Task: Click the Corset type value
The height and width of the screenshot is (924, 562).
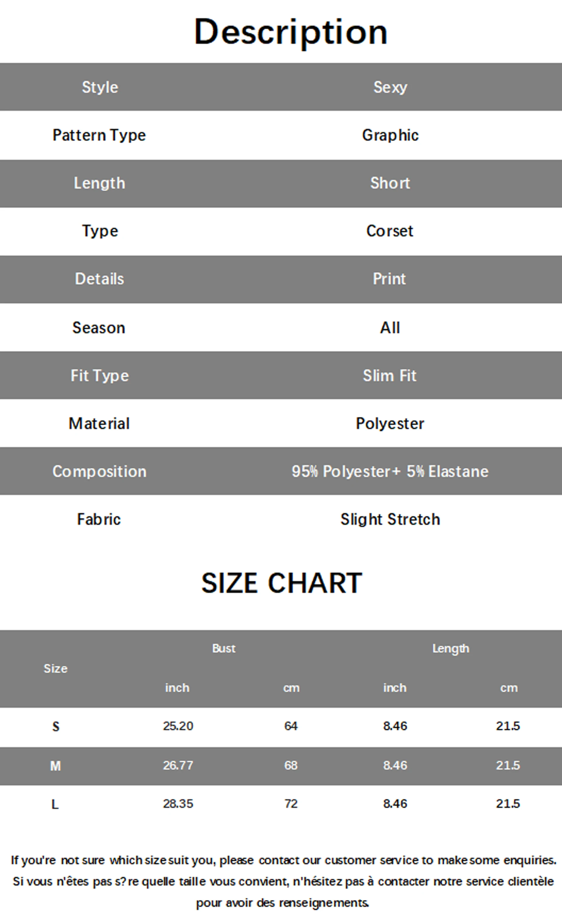Action: coord(390,231)
